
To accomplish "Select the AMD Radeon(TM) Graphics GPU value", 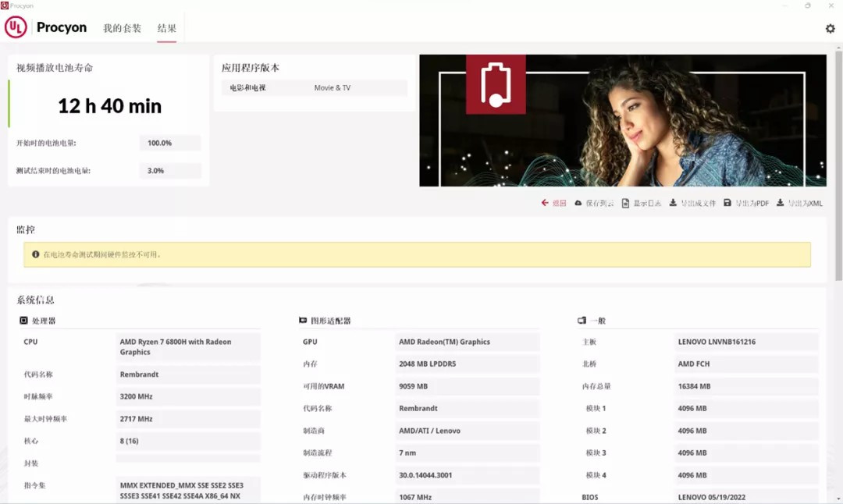I will tap(468, 342).
